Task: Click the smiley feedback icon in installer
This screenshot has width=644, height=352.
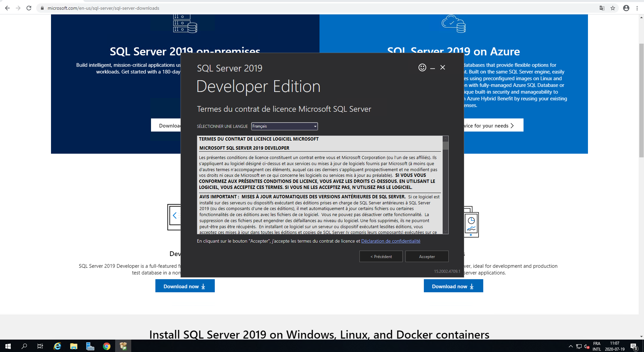Action: coord(422,67)
